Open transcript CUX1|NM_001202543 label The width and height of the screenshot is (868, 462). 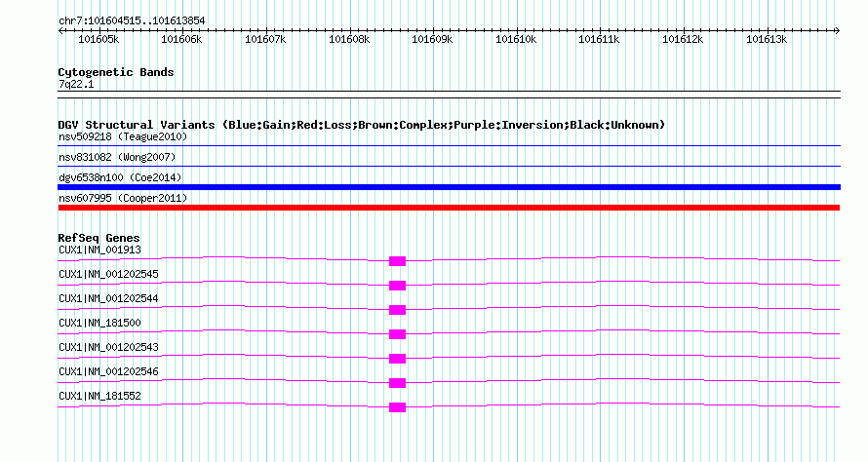click(x=108, y=347)
